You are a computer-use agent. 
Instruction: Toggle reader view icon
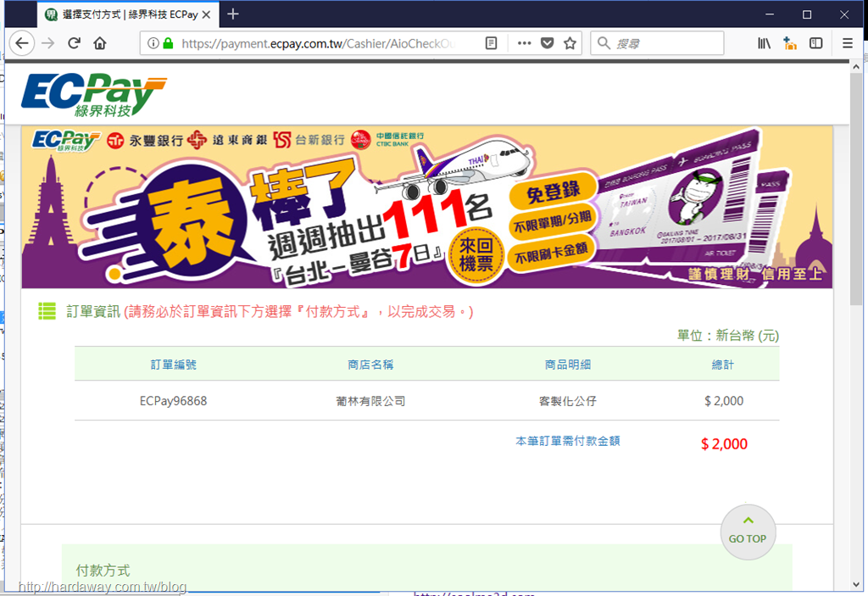click(491, 43)
